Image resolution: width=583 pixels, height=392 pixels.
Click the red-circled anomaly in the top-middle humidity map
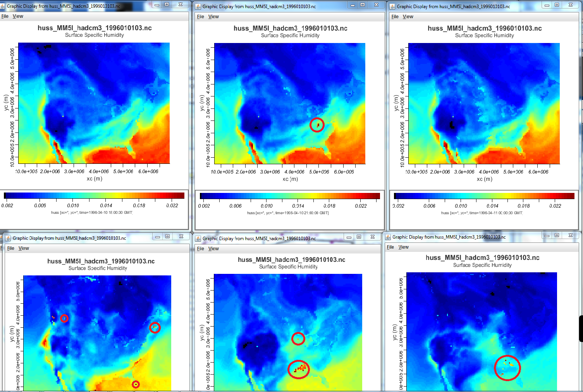tap(317, 125)
